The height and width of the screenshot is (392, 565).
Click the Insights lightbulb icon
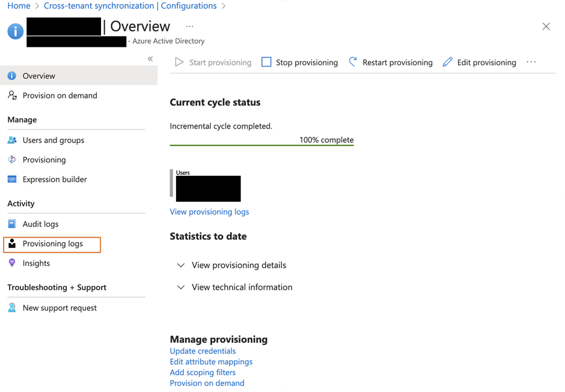pos(12,263)
